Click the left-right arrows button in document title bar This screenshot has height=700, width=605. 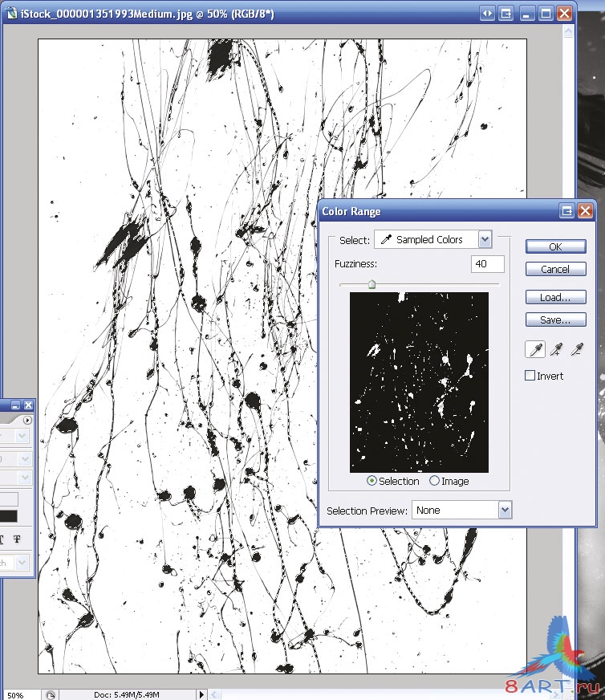[487, 14]
